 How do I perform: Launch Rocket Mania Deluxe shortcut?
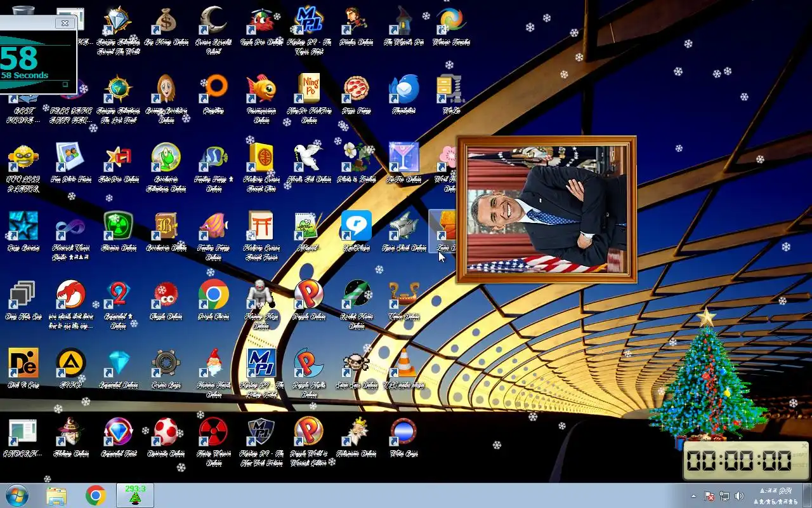tap(357, 295)
